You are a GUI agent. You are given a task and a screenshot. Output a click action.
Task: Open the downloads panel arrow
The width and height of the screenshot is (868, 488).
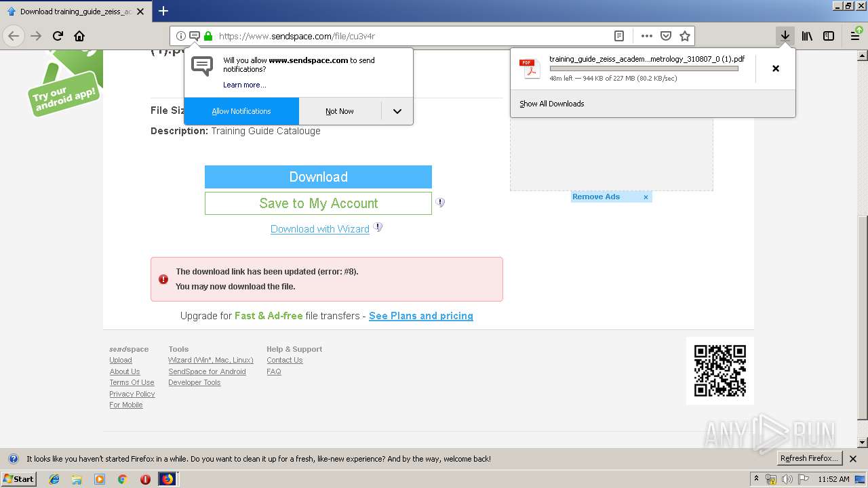(785, 36)
